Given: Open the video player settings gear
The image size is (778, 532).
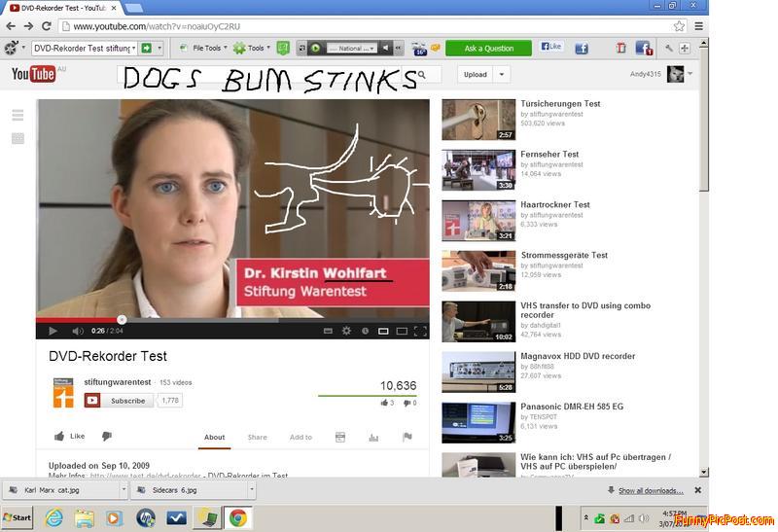Looking at the screenshot, I should tap(346, 331).
